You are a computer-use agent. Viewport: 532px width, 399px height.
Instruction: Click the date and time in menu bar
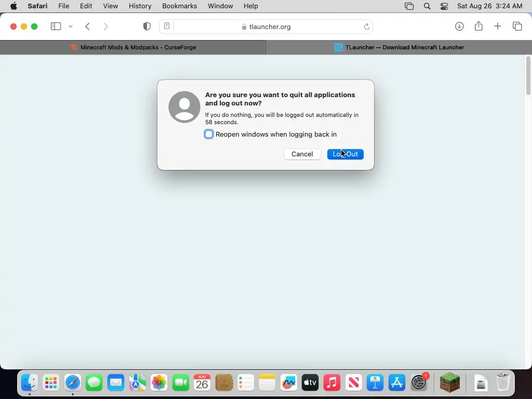click(x=489, y=6)
